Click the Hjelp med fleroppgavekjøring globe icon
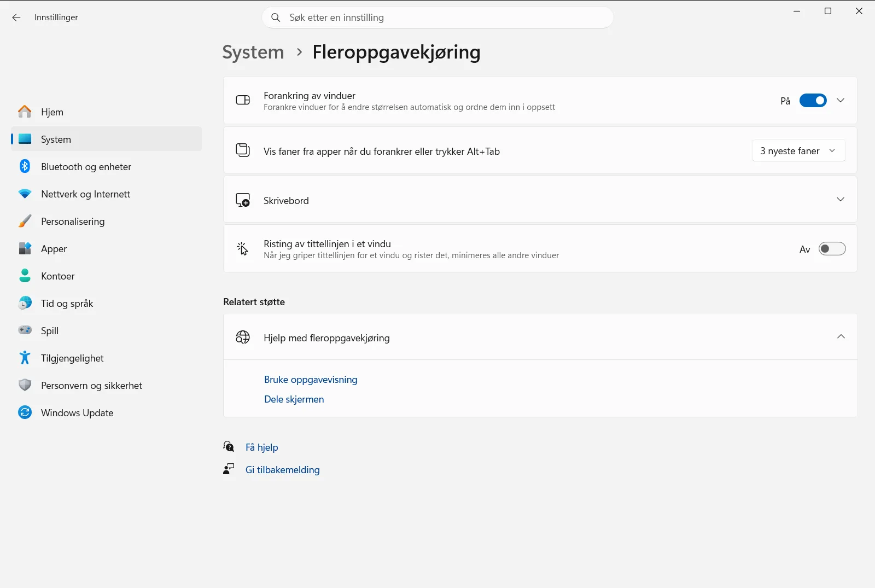Image resolution: width=875 pixels, height=588 pixels. 243,337
